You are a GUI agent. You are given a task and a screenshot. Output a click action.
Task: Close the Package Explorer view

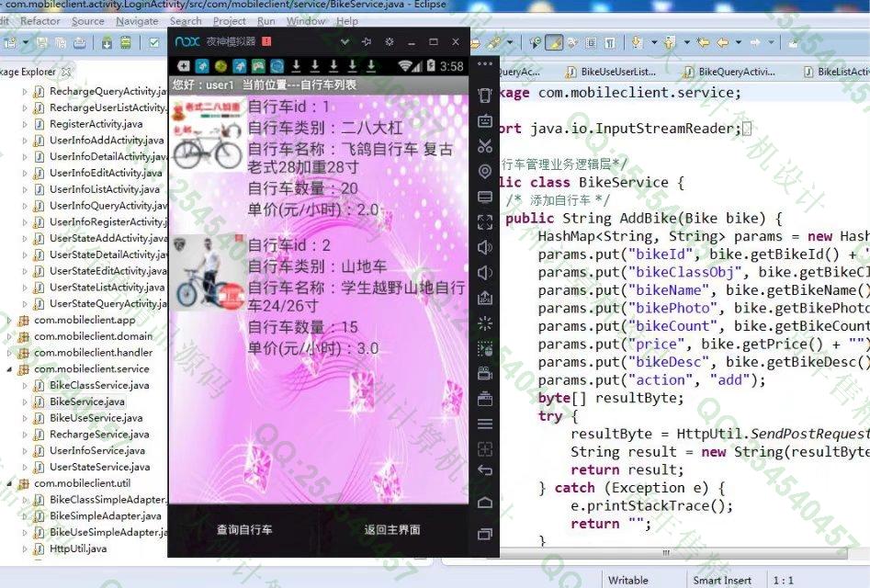[x=66, y=72]
